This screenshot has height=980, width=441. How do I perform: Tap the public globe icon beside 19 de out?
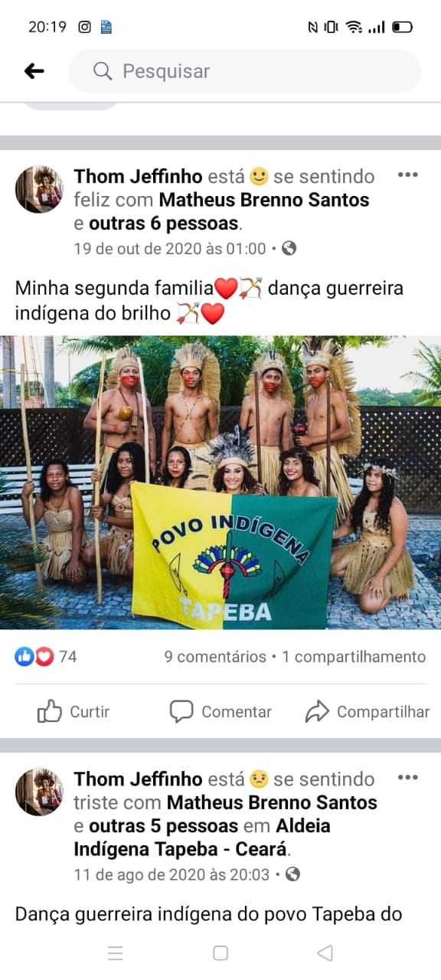(289, 248)
